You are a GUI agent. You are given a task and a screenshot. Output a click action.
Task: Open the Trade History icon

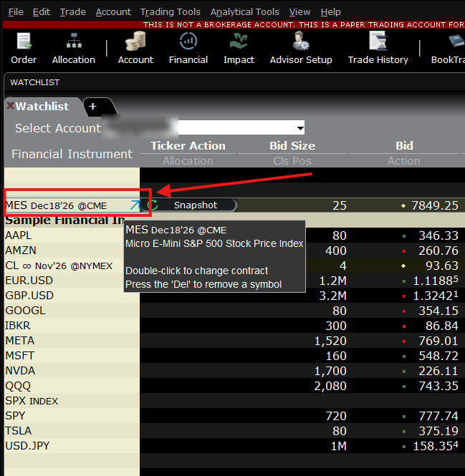pos(378,48)
